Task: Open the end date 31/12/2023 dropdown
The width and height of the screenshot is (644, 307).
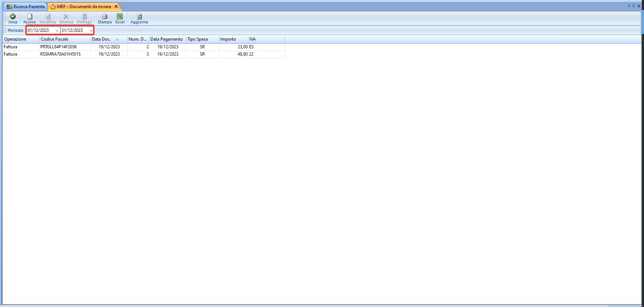Action: (x=91, y=30)
